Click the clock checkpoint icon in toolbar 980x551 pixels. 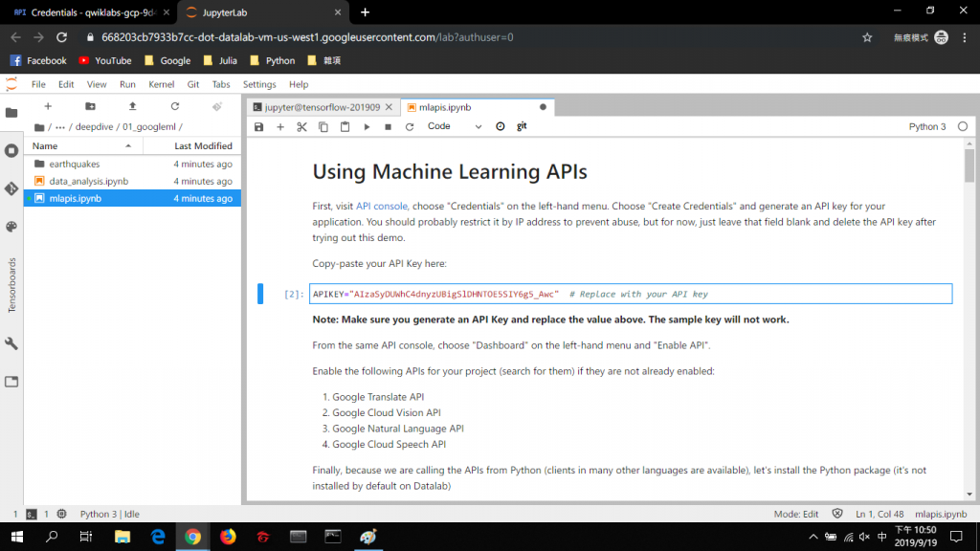(500, 127)
